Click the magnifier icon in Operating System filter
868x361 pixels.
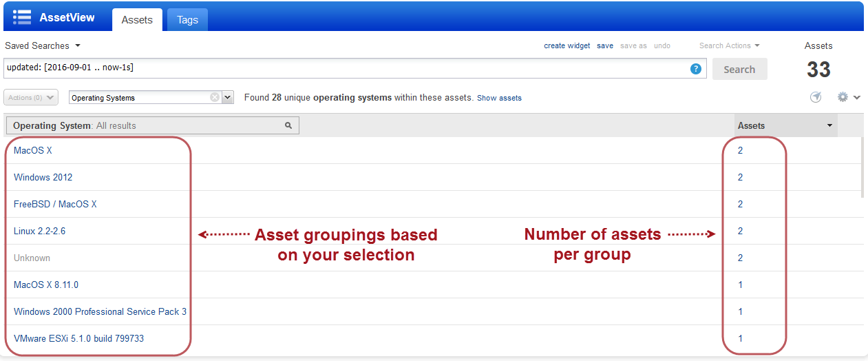coord(289,125)
